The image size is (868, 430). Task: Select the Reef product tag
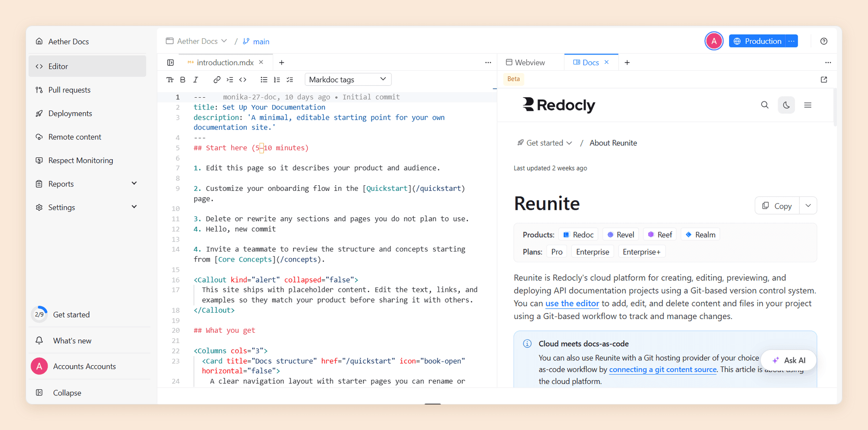point(660,235)
